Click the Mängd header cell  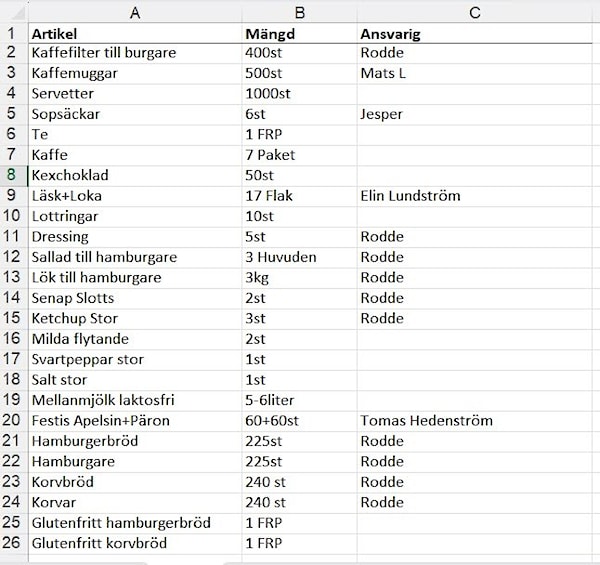[300, 34]
